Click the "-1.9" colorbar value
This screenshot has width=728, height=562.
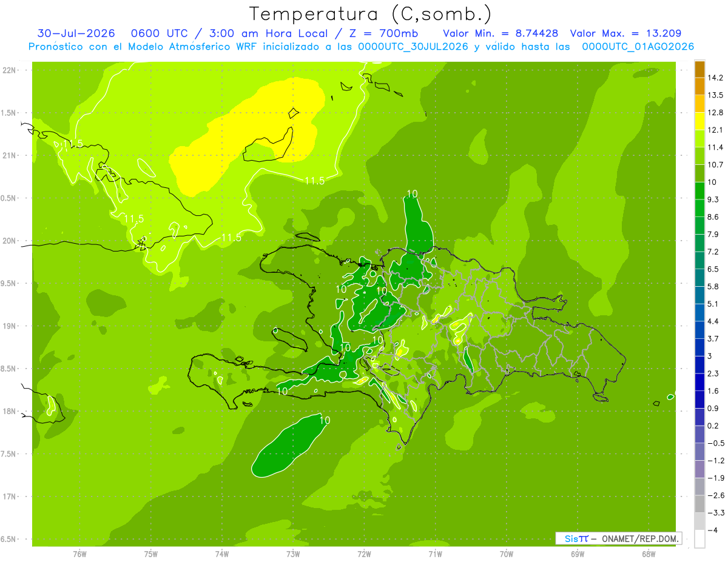715,478
